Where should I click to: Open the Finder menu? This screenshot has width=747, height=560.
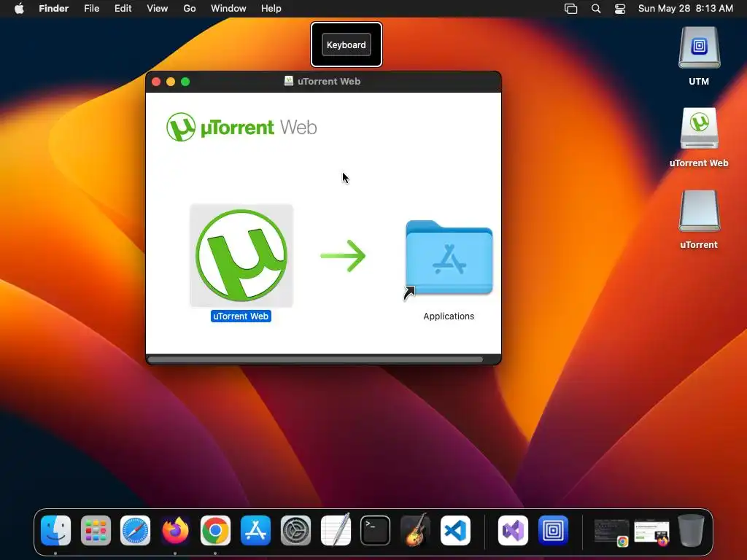(54, 9)
